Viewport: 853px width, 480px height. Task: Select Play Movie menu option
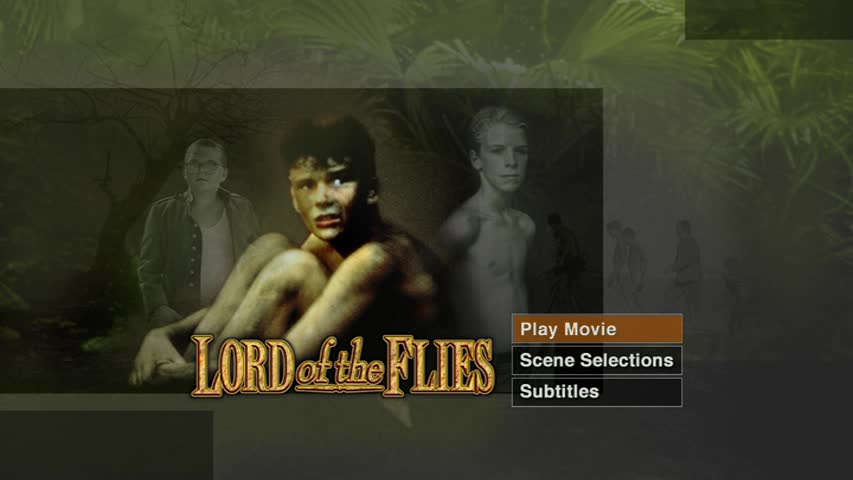coord(597,329)
